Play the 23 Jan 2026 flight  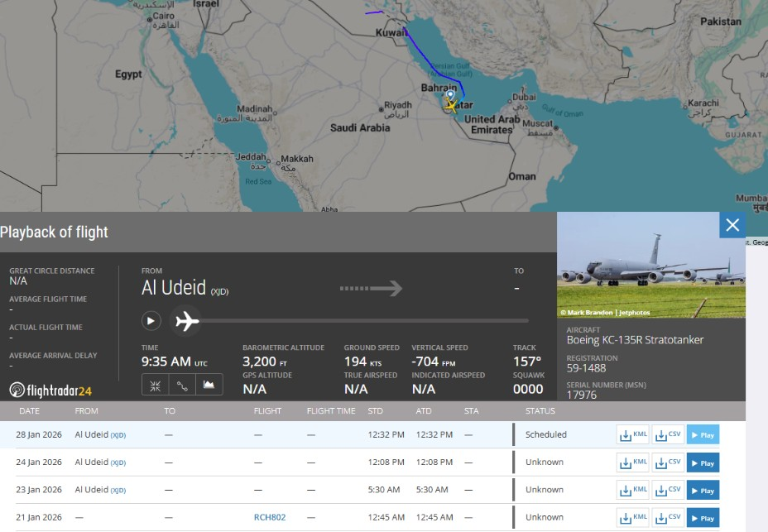(x=703, y=490)
